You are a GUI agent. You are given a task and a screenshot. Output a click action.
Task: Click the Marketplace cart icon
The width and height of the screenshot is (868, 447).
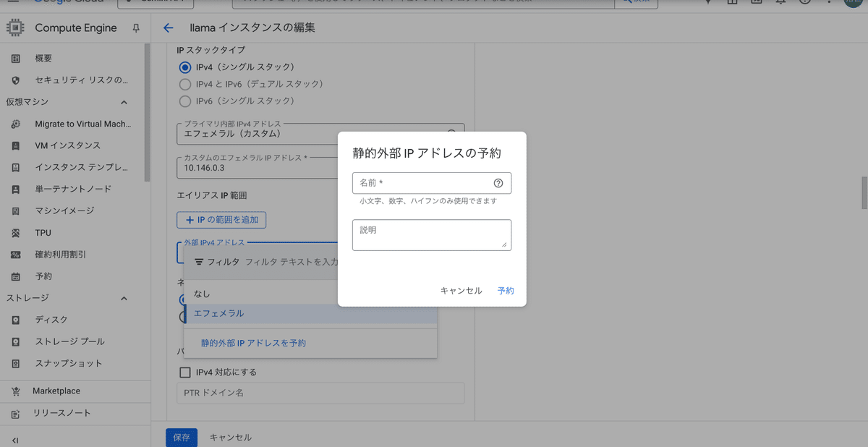[x=17, y=391]
